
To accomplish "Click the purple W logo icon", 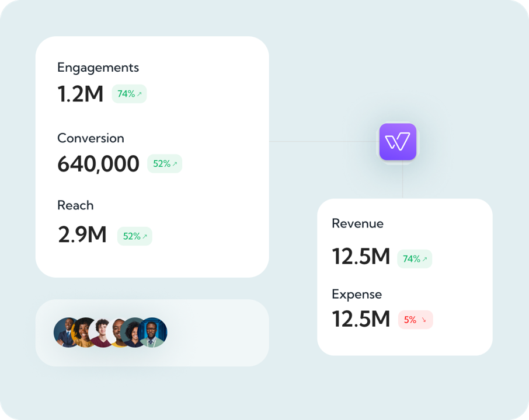I will (x=398, y=142).
